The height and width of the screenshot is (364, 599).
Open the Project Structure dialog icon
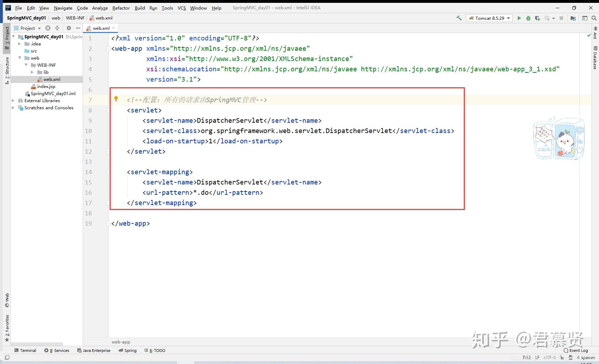pyautogui.click(x=573, y=18)
